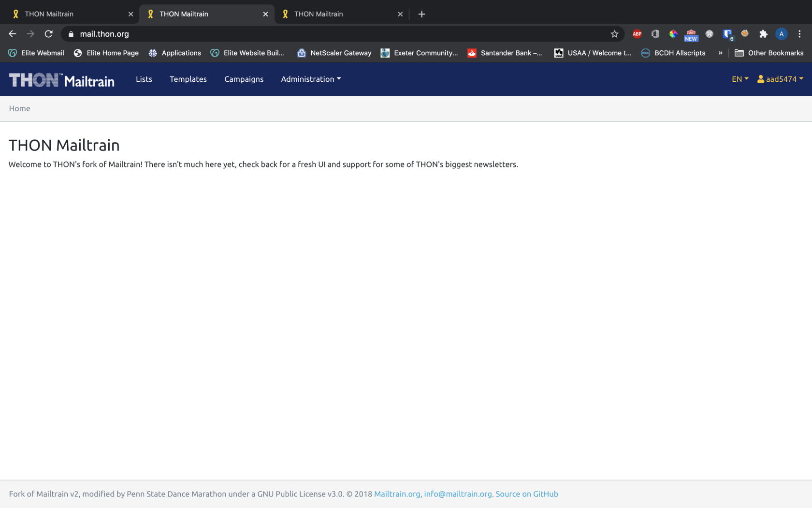Close the active middle THON Mailtrain tab
Screen dimensions: 812x508
[265, 14]
